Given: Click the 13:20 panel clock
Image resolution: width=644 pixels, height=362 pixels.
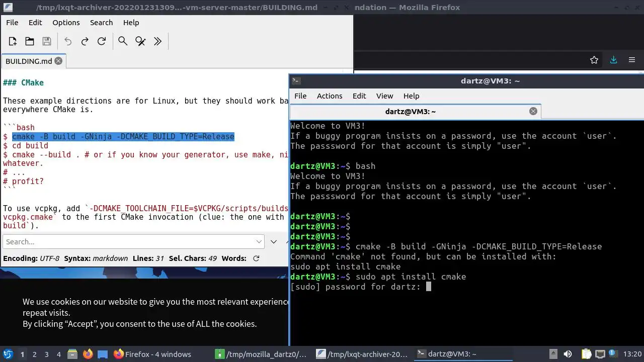Looking at the screenshot, I should [632, 354].
